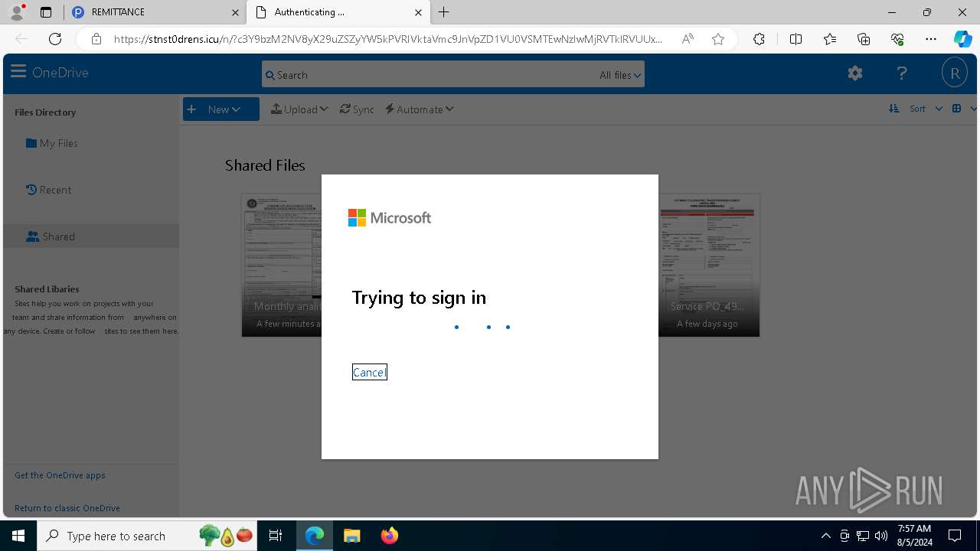Click the browser refresh button

(55, 39)
